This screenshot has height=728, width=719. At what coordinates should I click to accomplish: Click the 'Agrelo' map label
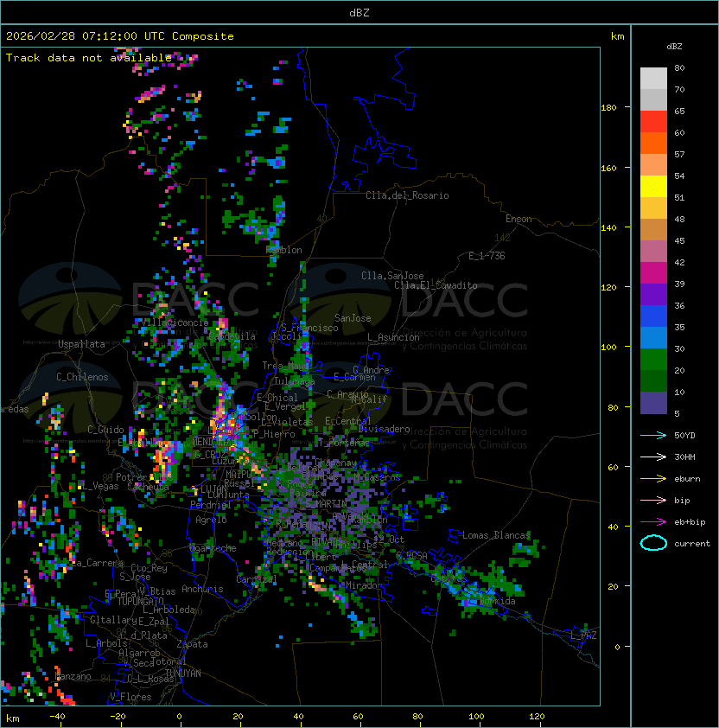pos(211,520)
